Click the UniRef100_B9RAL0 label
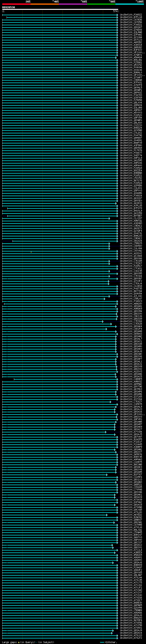 [x=131, y=73]
